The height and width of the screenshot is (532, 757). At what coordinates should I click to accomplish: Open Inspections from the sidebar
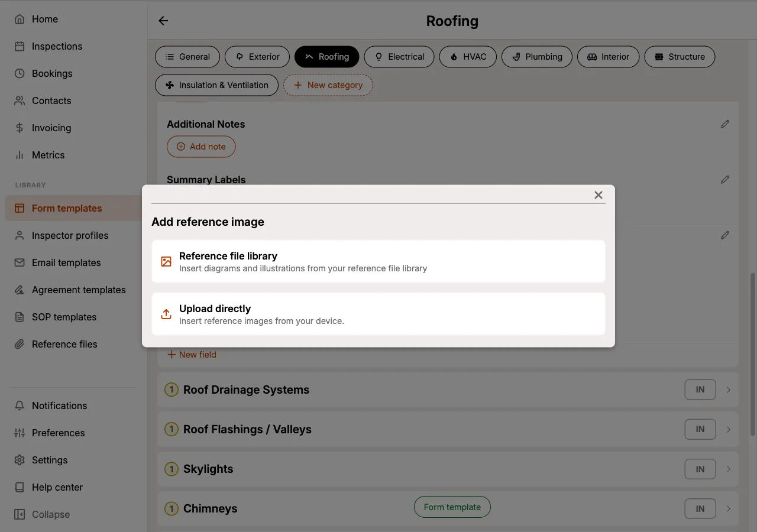pos(73,46)
